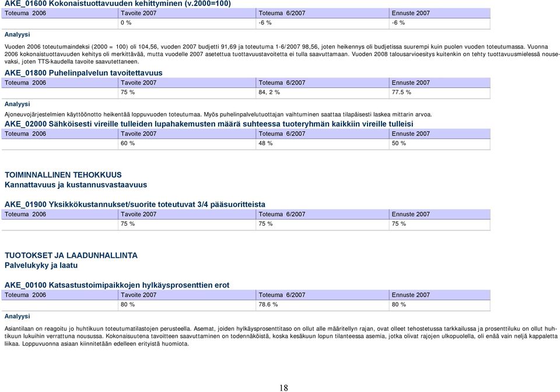Click subtitle "Palvelukyky ja laatu"

[x=41, y=265]
